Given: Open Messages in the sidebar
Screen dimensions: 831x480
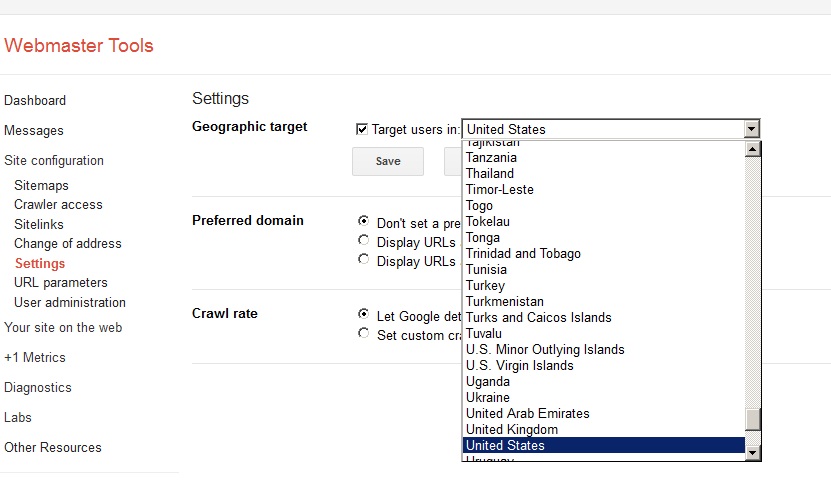Looking at the screenshot, I should [34, 130].
